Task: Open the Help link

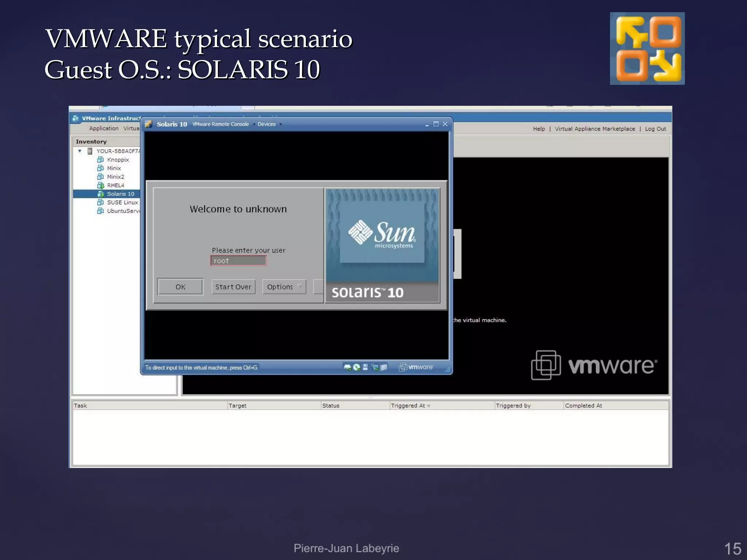Action: (539, 129)
